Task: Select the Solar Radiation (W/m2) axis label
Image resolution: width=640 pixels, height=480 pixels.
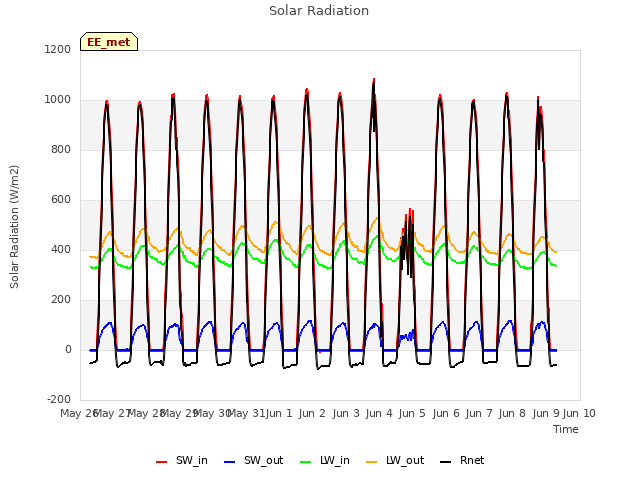Action: pyautogui.click(x=14, y=227)
